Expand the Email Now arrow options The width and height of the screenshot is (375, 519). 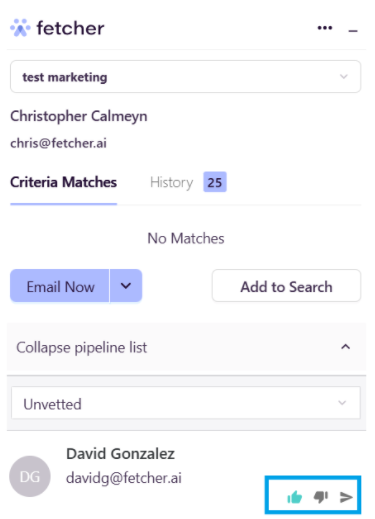point(126,286)
